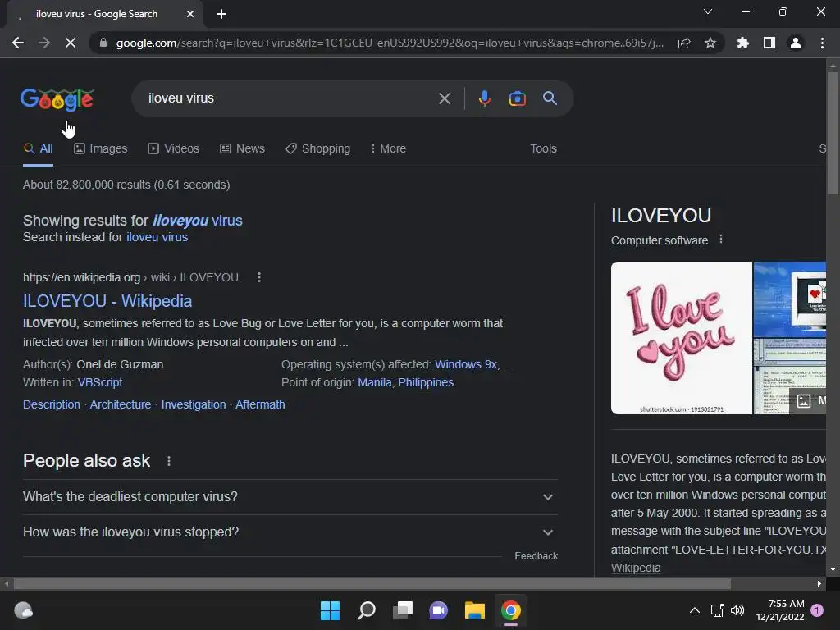The image size is (840, 630).
Task: Click the horizontal page scrollbar
Action: tap(372, 583)
